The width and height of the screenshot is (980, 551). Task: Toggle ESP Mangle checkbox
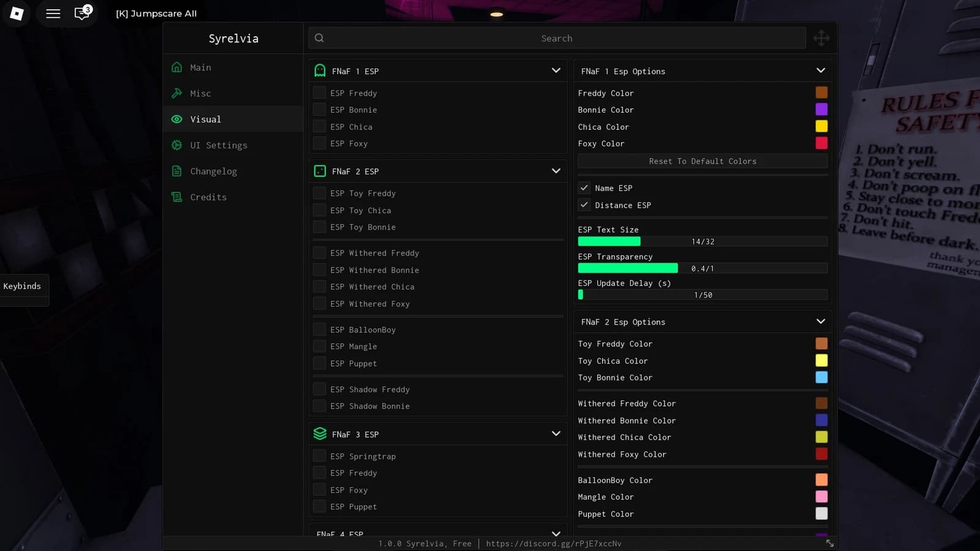(319, 347)
